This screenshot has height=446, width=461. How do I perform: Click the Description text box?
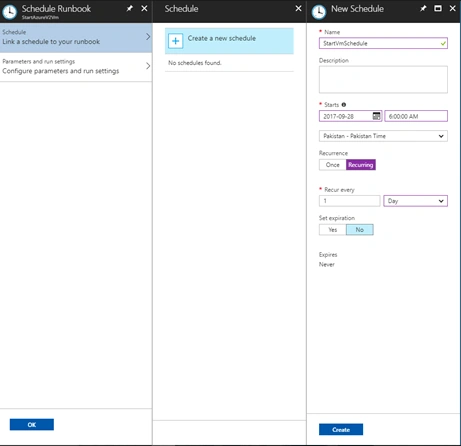click(x=383, y=79)
